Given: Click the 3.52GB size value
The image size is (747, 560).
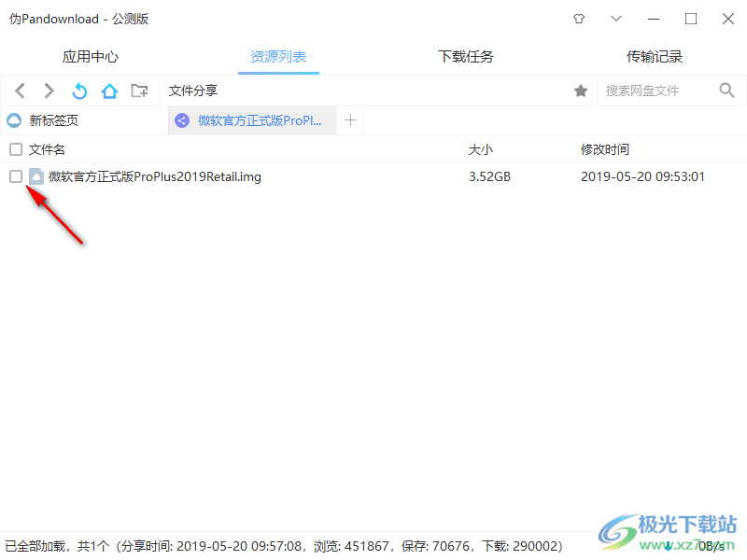Looking at the screenshot, I should [489, 176].
